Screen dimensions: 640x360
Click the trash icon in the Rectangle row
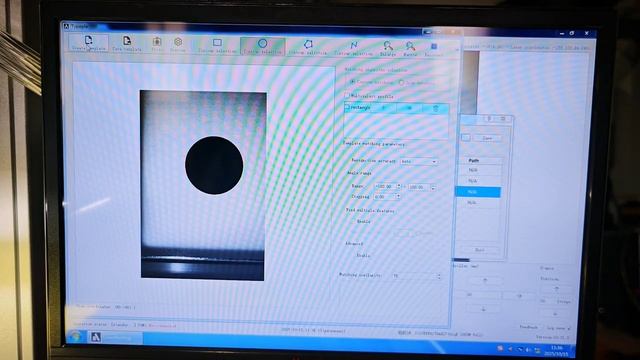[436, 109]
